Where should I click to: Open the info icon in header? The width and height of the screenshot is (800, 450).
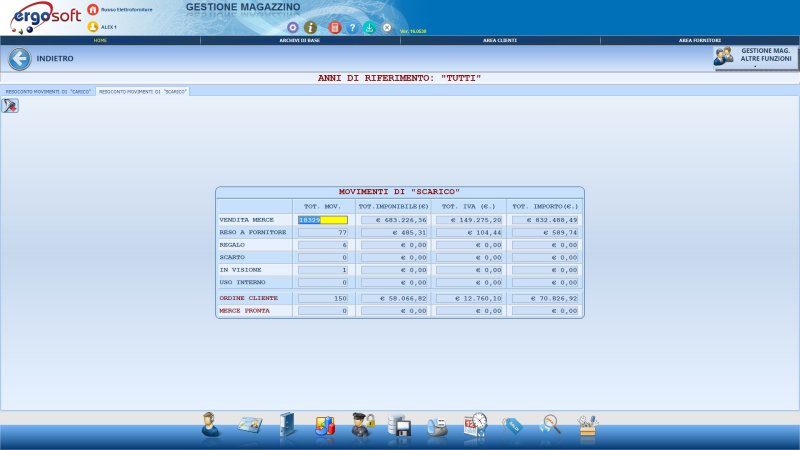[310, 28]
